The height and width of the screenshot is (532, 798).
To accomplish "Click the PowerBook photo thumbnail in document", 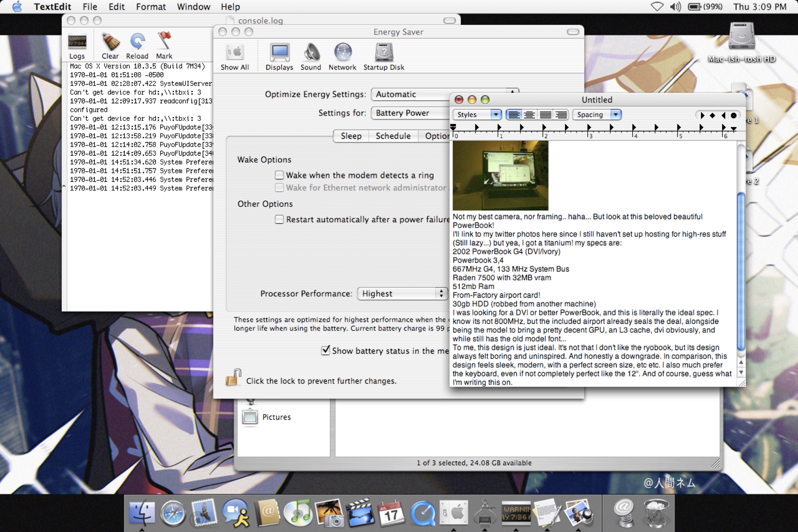I will pos(500,176).
